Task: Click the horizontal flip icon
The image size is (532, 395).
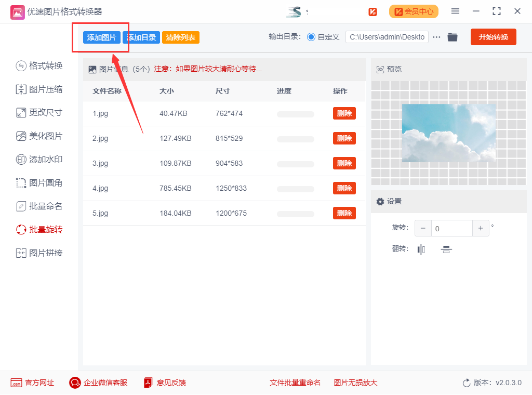Action: pos(421,249)
